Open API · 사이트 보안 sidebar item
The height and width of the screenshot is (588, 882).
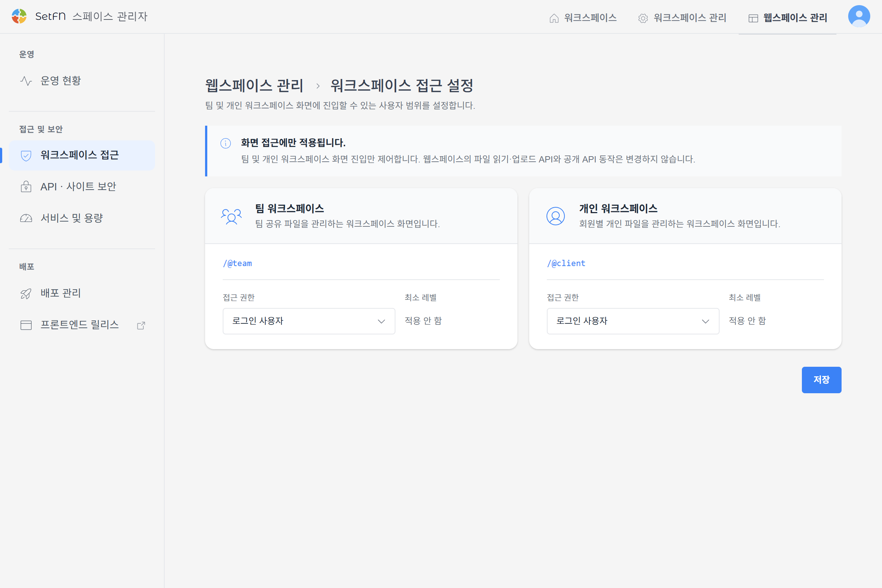82,186
